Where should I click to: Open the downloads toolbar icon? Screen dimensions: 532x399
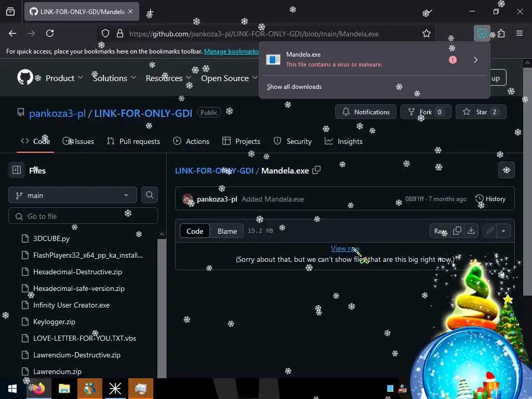(482, 33)
